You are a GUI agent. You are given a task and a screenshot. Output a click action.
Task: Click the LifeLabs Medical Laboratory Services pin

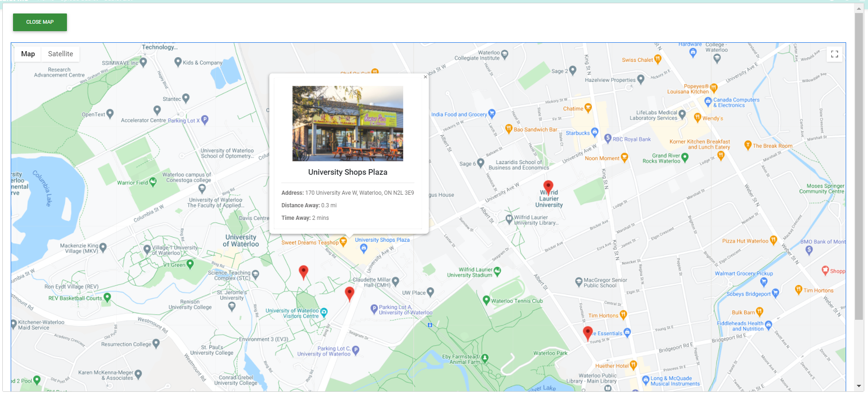682,114
